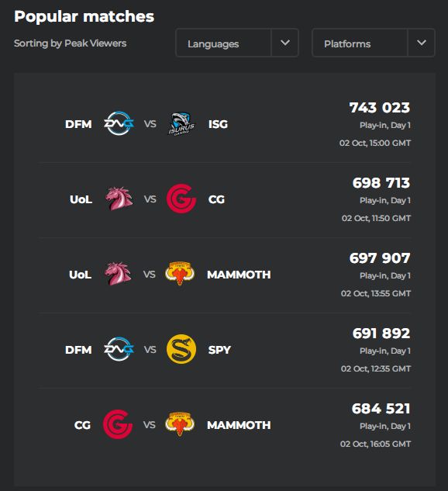The height and width of the screenshot is (491, 448).
Task: Click the Isurus Gaming shark logo
Action: (181, 123)
